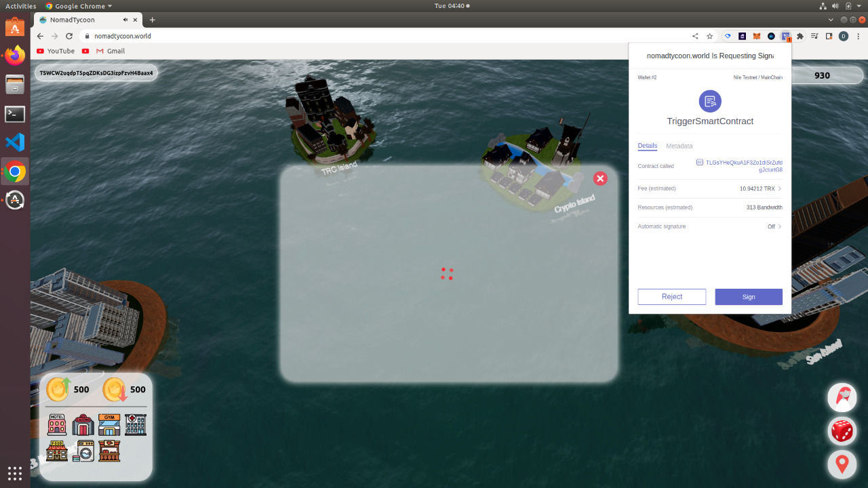Expand the Fee (estimated) chevron
Image resolution: width=868 pixels, height=488 pixels.
coord(779,188)
